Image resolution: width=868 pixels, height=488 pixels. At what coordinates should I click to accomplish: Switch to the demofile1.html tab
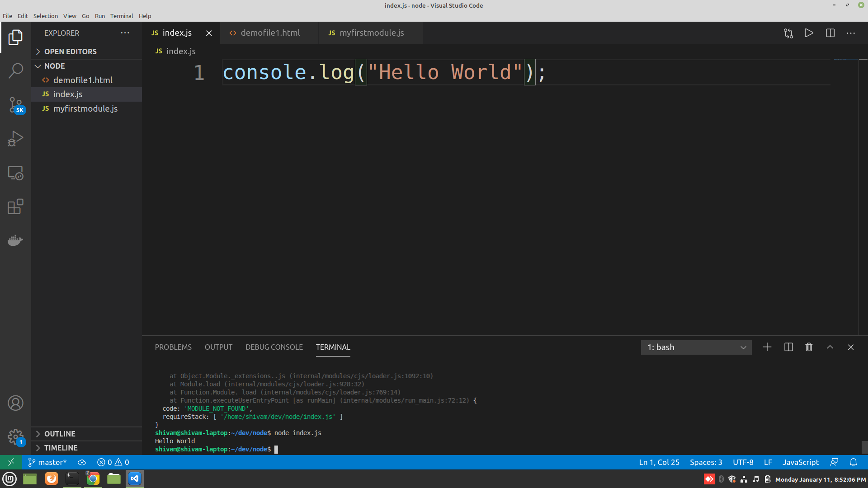270,33
